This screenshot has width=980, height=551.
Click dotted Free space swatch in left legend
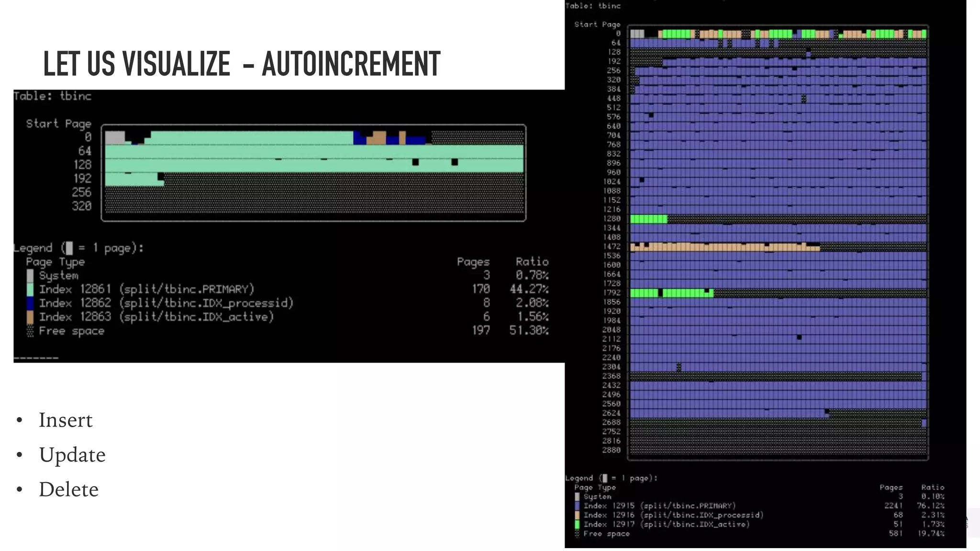30,331
